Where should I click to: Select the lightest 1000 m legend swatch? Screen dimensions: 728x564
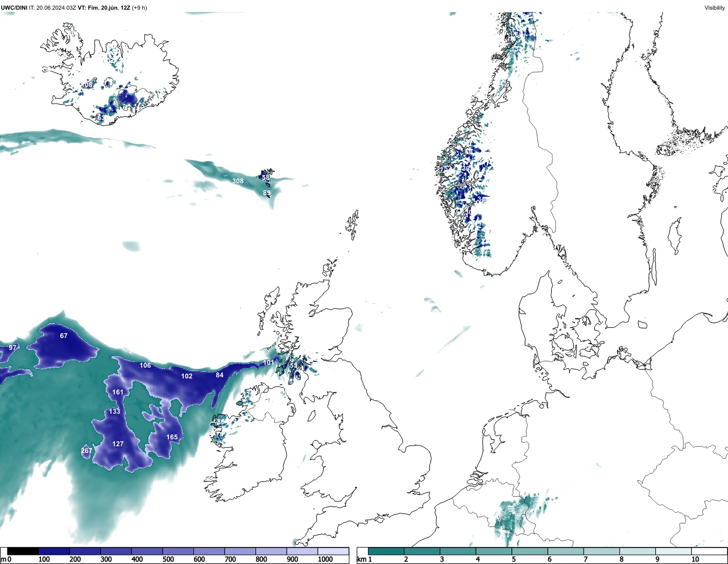tap(333, 551)
